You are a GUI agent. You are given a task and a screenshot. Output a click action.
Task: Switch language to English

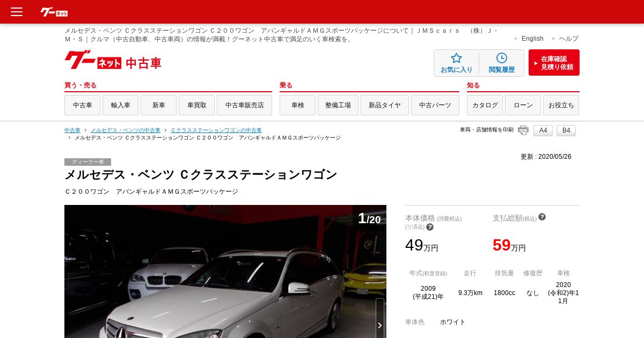(x=532, y=39)
